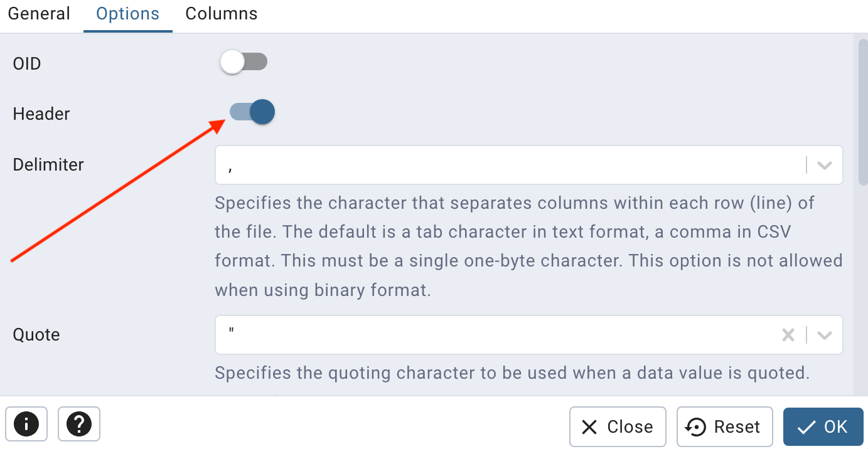Click the Header label text
This screenshot has height=449, width=868.
click(x=41, y=114)
